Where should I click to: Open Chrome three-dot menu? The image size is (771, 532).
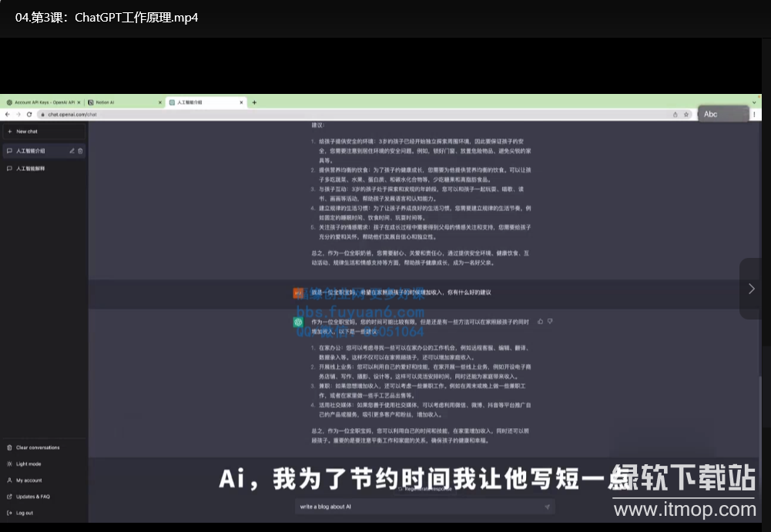[x=754, y=114]
